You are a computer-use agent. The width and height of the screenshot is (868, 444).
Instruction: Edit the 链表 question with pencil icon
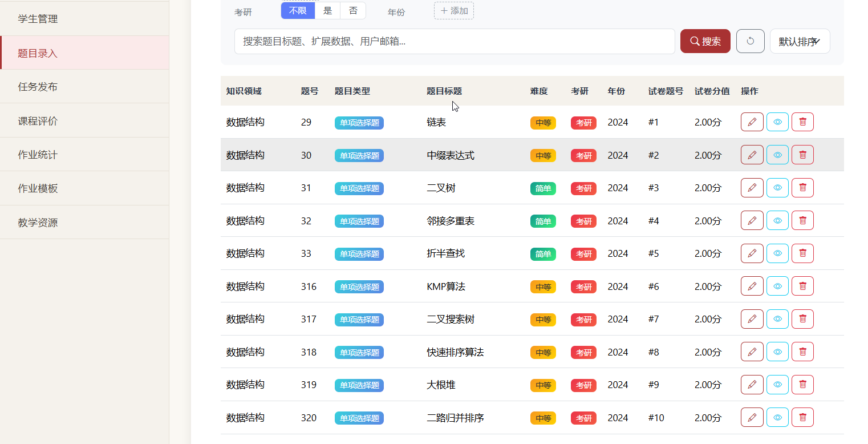tap(752, 122)
